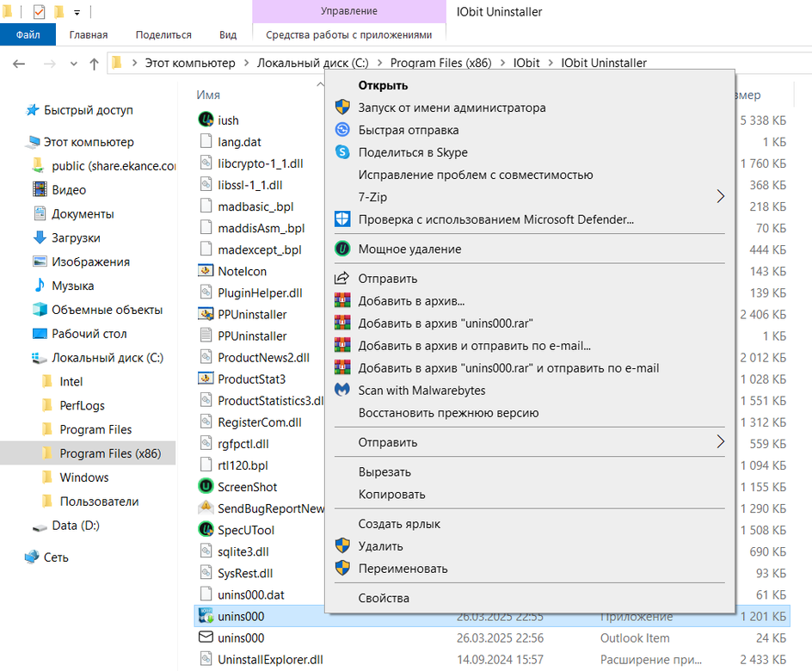812x671 pixels.
Task: Select the NoteIcon file icon
Action: (x=206, y=271)
